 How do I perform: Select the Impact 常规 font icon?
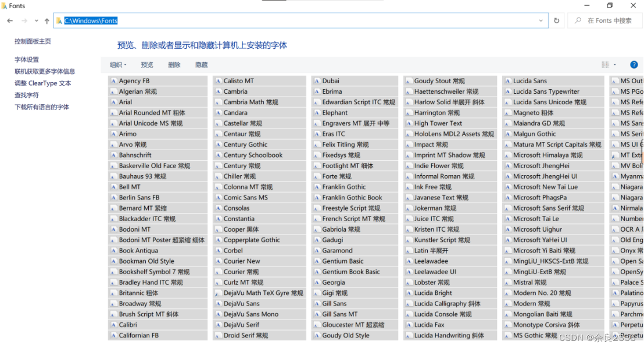click(409, 144)
